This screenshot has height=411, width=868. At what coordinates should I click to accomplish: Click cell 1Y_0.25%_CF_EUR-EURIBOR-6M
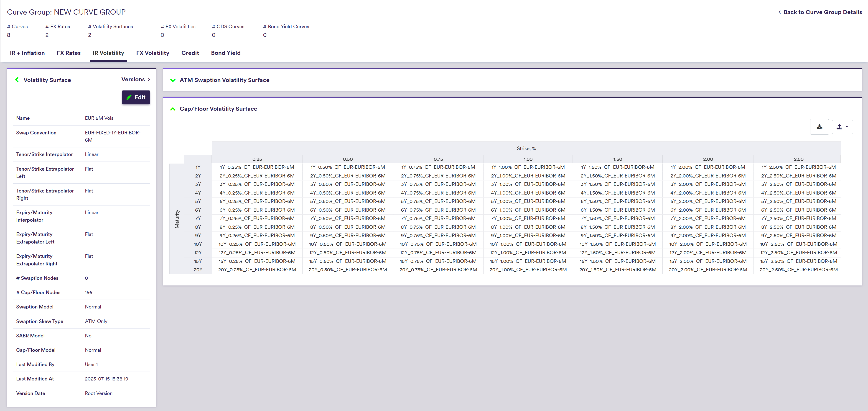[257, 167]
